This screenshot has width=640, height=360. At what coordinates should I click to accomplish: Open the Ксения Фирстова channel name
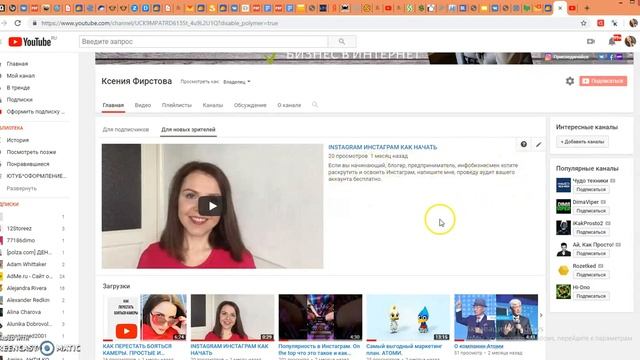pyautogui.click(x=137, y=81)
